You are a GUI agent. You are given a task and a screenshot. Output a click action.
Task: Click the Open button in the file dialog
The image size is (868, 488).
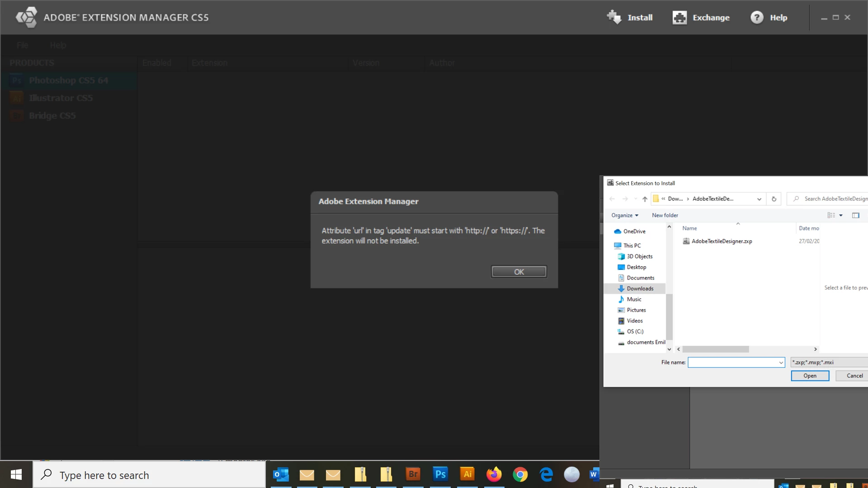pyautogui.click(x=810, y=375)
